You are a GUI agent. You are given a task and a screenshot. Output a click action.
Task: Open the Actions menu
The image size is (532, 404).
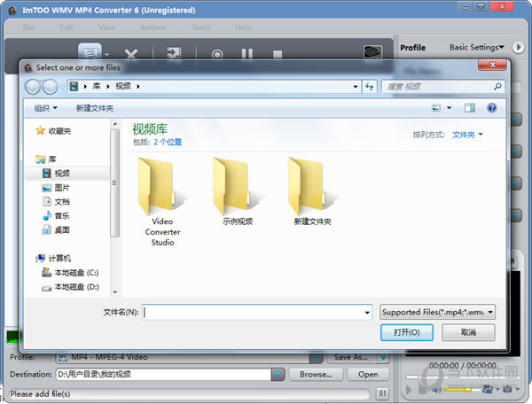click(153, 27)
